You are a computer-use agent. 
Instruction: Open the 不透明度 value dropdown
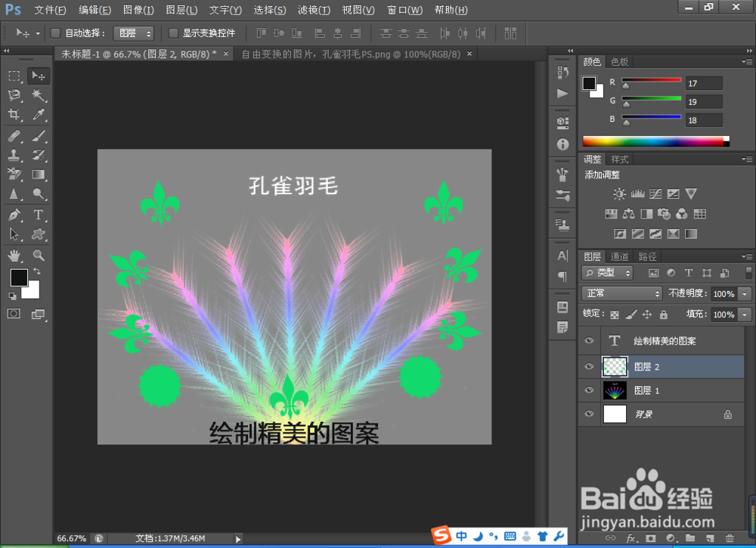pos(743,293)
